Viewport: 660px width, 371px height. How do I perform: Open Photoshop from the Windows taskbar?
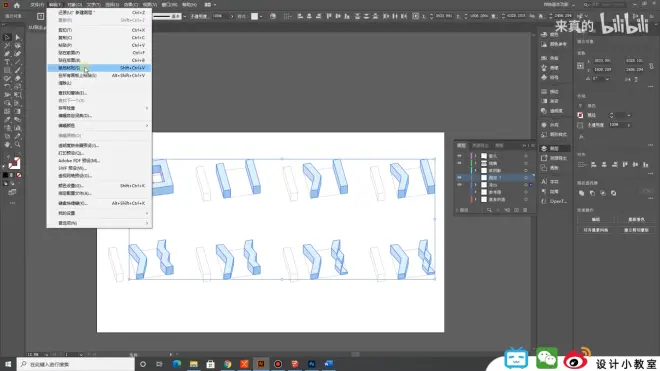(x=311, y=364)
